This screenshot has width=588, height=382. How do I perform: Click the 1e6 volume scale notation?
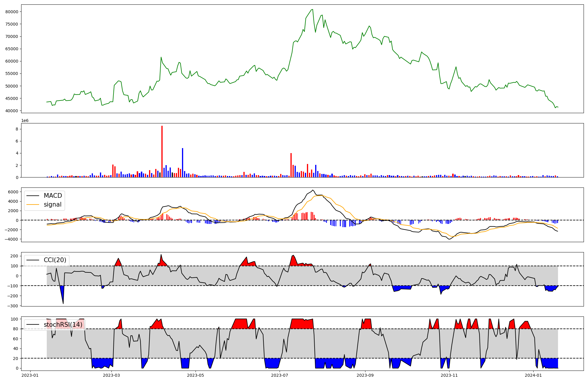tap(25, 121)
